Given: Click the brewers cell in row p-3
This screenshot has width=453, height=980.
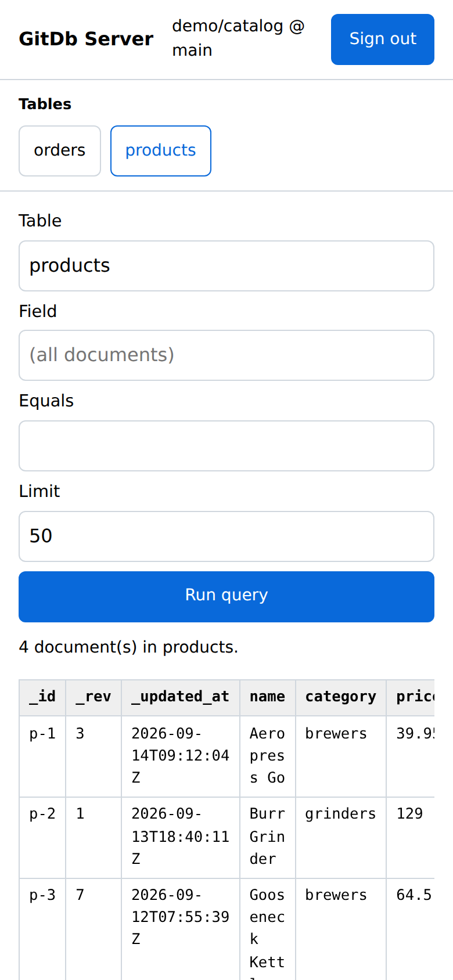Looking at the screenshot, I should [x=341, y=929].
